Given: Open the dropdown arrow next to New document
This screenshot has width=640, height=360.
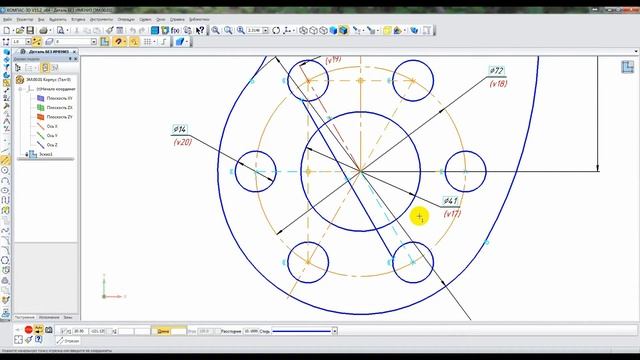Looking at the screenshot, I should (x=13, y=30).
